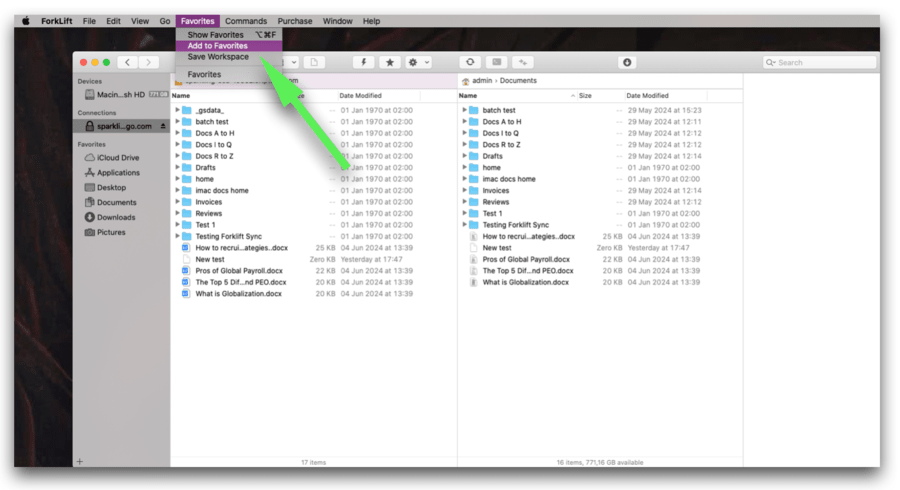Click the sync refresh toolbar icon
The width and height of the screenshot is (900, 490).
coord(470,62)
